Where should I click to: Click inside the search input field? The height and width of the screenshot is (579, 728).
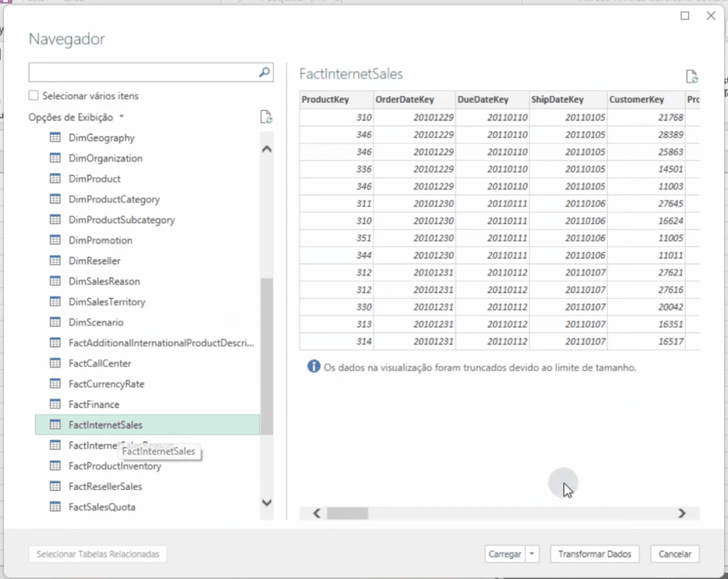click(x=142, y=72)
